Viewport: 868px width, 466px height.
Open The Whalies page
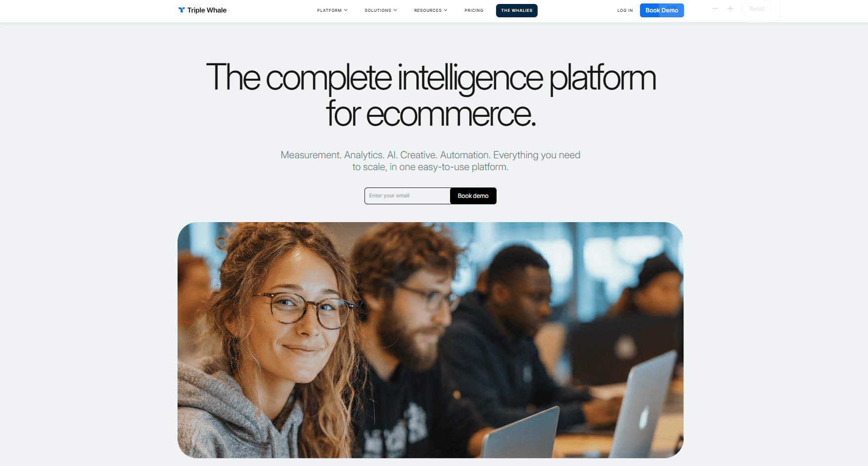pos(517,10)
